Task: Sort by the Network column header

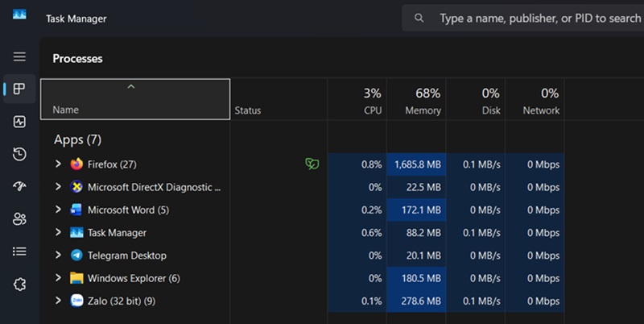Action: coord(535,99)
